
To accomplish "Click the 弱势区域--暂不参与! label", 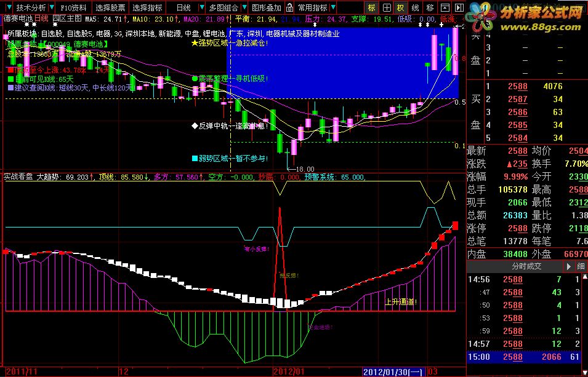I will 230,159.
